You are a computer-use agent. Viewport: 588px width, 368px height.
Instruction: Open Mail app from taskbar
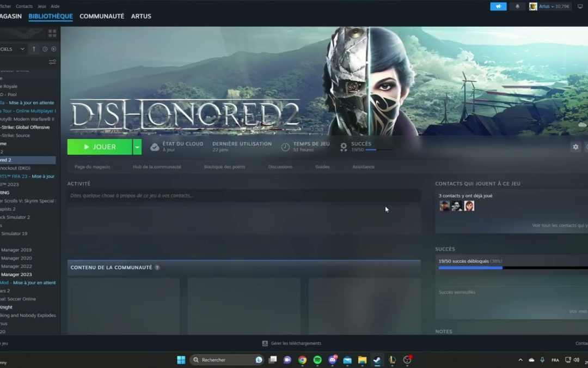pyautogui.click(x=347, y=360)
